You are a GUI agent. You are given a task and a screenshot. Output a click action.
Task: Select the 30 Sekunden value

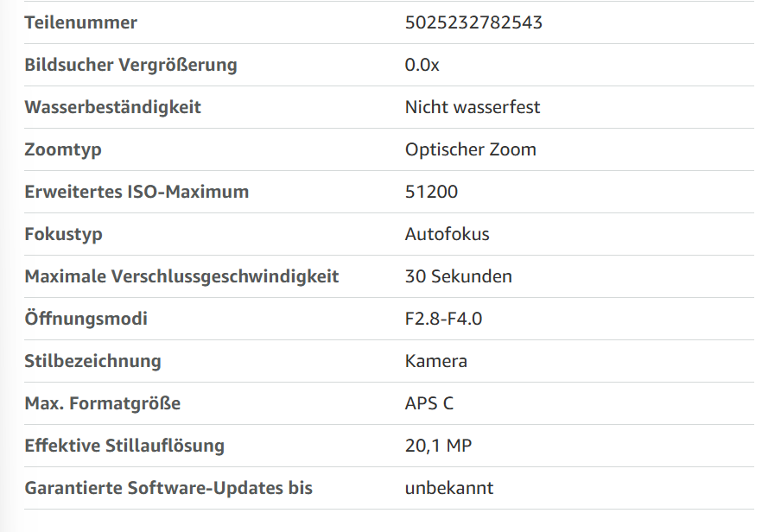click(x=458, y=276)
